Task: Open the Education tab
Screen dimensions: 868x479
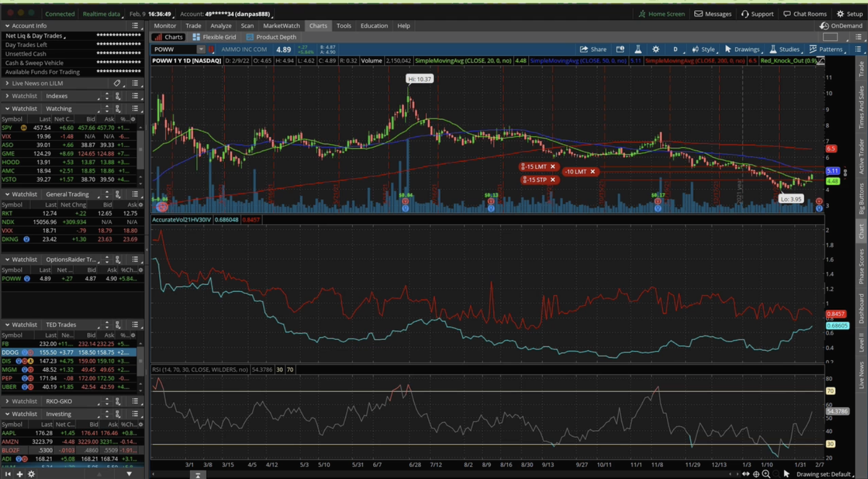Action: pyautogui.click(x=374, y=26)
